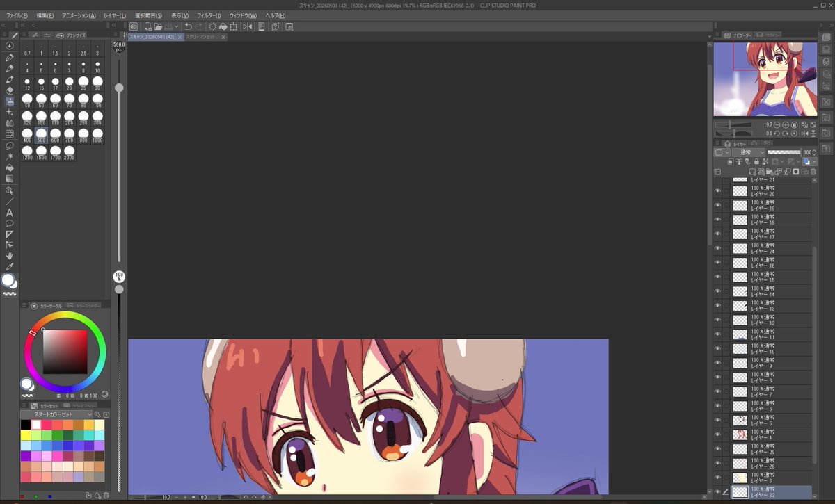
Task: Toggle visibility of layer レイヤー 24
Action: coord(718,248)
